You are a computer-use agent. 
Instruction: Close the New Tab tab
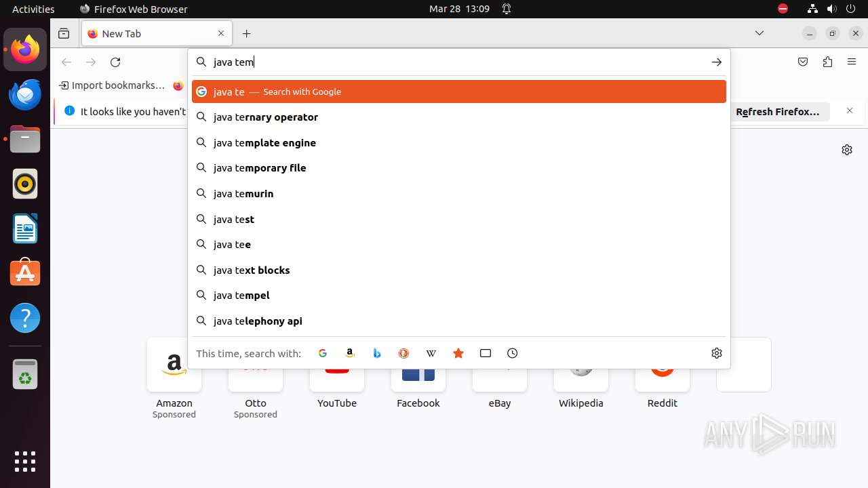(x=221, y=33)
